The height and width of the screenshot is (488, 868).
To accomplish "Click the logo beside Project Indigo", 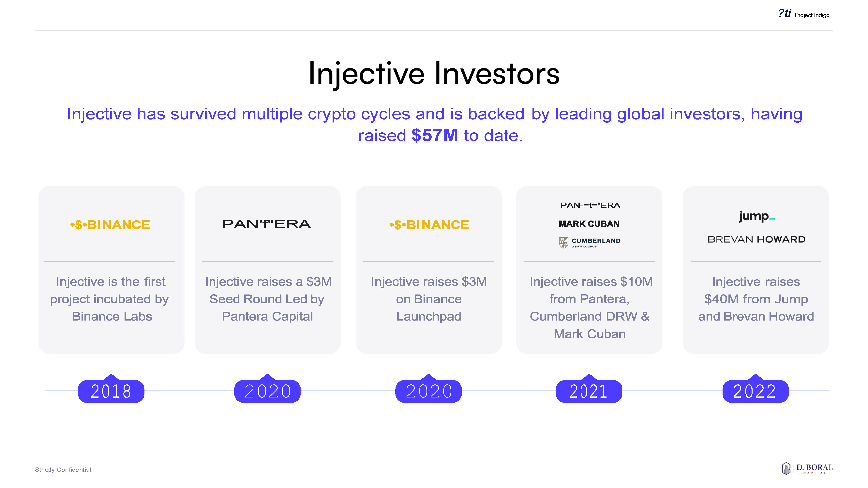I will pyautogui.click(x=785, y=14).
